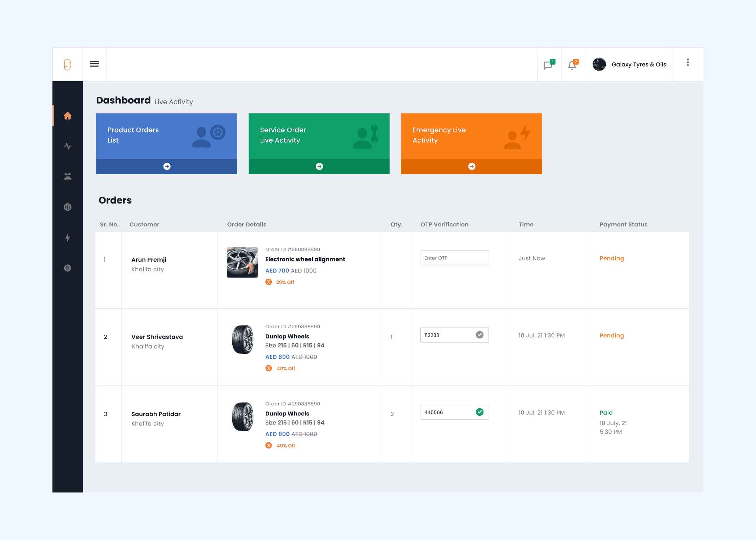Image resolution: width=756 pixels, height=540 pixels.
Task: Select the tyre wheel sidebar icon
Action: tap(68, 207)
